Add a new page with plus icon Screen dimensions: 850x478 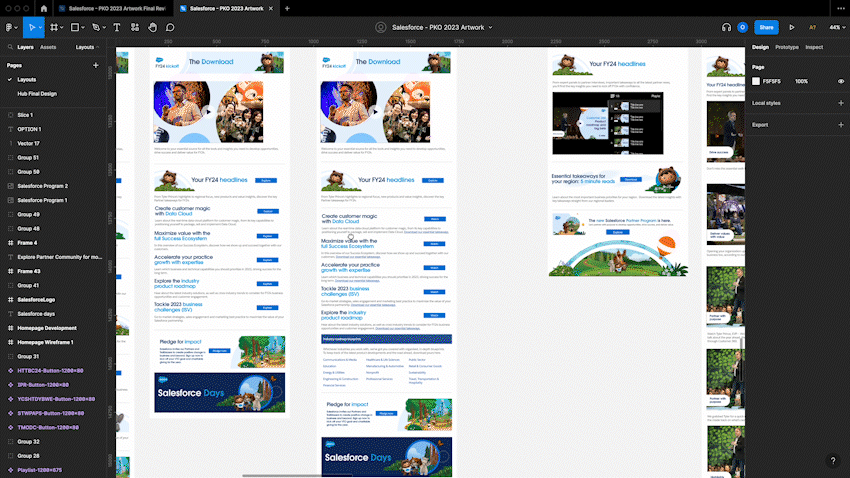96,66
